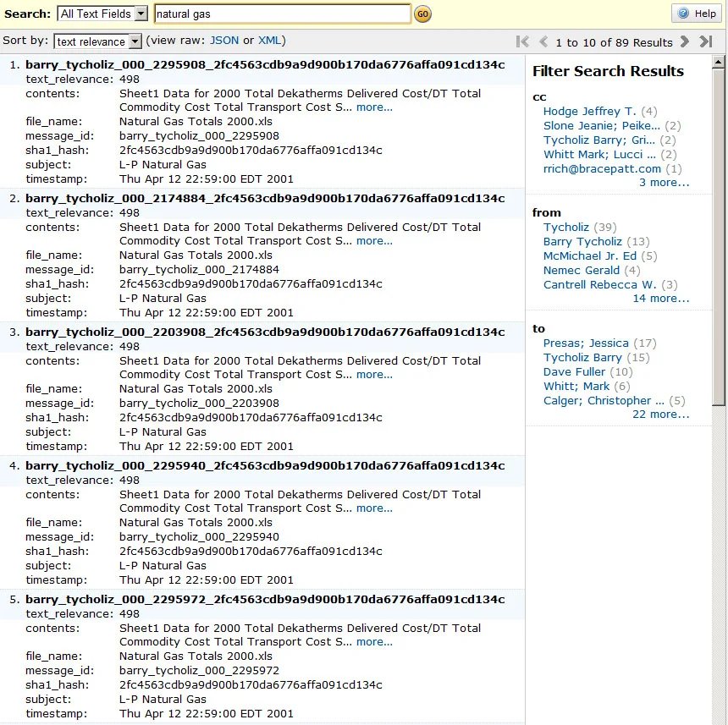Viewport: 728px width, 725px height.
Task: Open Help in the top right corner
Action: [697, 13]
